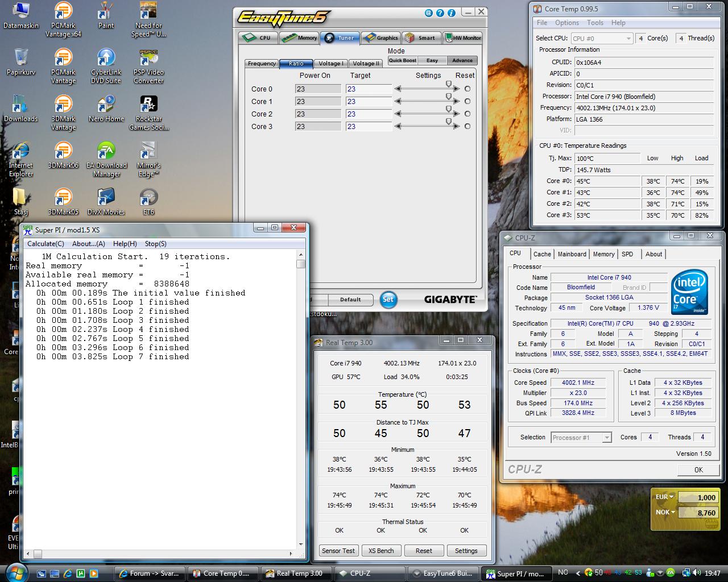Open the ET6 desktop icon
Image resolution: width=728 pixels, height=582 pixels.
pos(148,202)
